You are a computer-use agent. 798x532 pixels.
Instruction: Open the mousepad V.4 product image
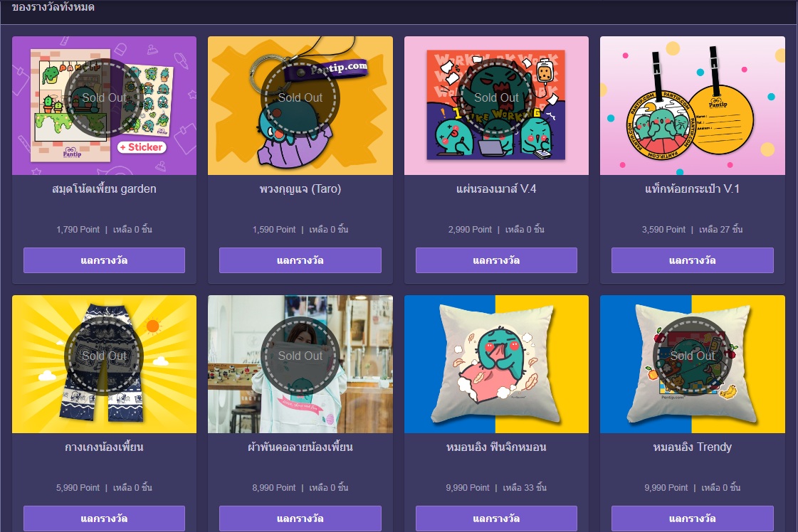click(496, 106)
